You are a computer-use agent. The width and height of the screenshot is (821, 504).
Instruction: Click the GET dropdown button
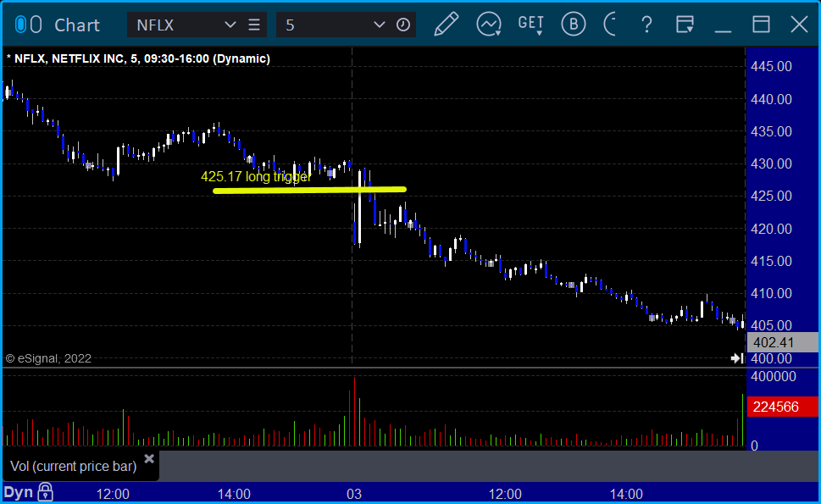(x=530, y=25)
